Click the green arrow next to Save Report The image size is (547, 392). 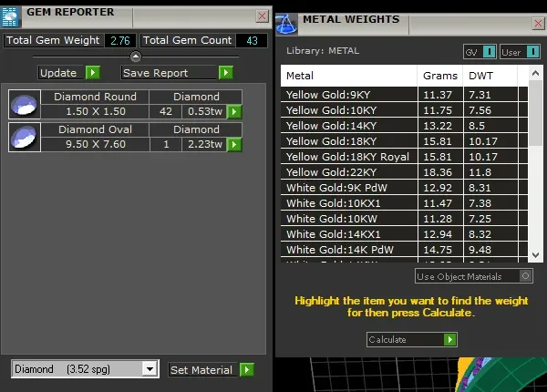226,73
